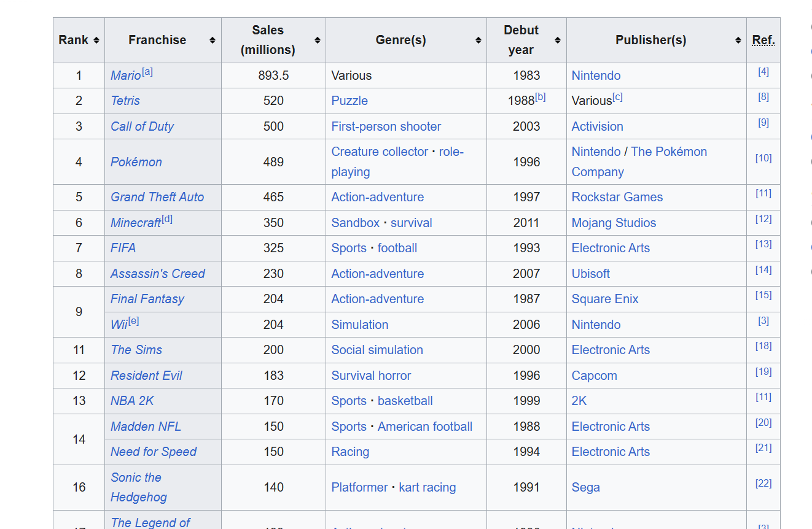The height and width of the screenshot is (529, 812).
Task: Go to the Call of Duty page
Action: (142, 126)
